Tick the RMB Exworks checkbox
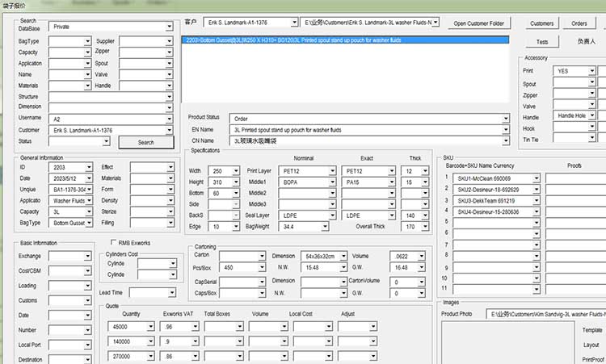Screen dimensions: 606x364 click(x=113, y=242)
